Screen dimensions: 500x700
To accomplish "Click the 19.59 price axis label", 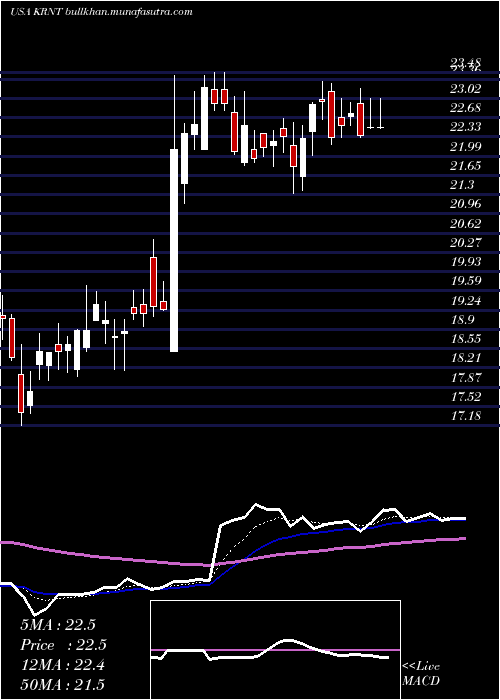I will (465, 281).
